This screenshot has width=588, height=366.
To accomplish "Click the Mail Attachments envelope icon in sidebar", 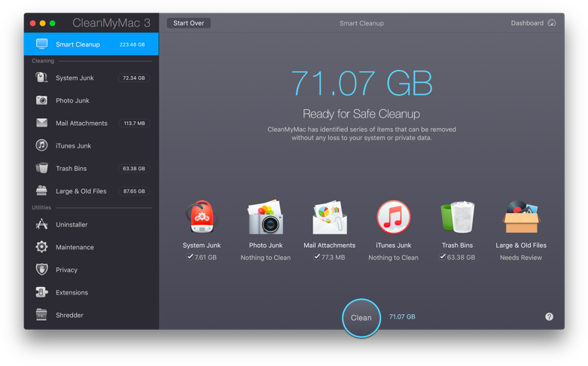I will click(41, 123).
